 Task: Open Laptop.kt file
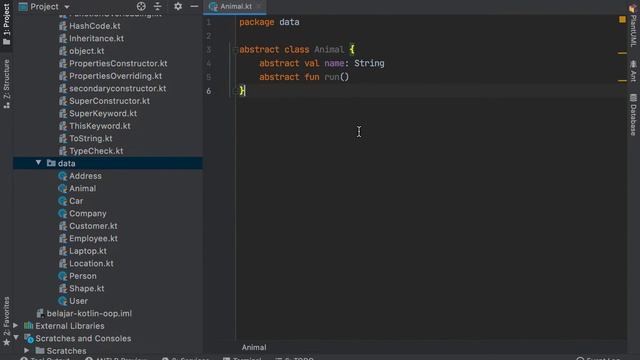coord(88,251)
